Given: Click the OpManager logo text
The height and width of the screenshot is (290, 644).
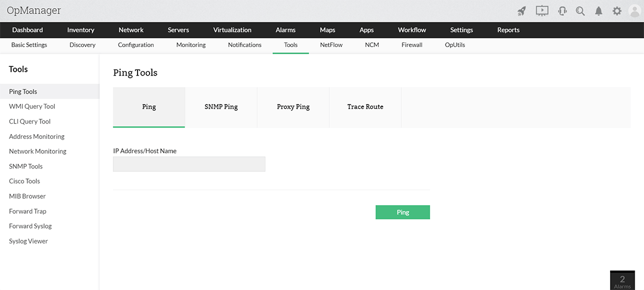Looking at the screenshot, I should (34, 10).
